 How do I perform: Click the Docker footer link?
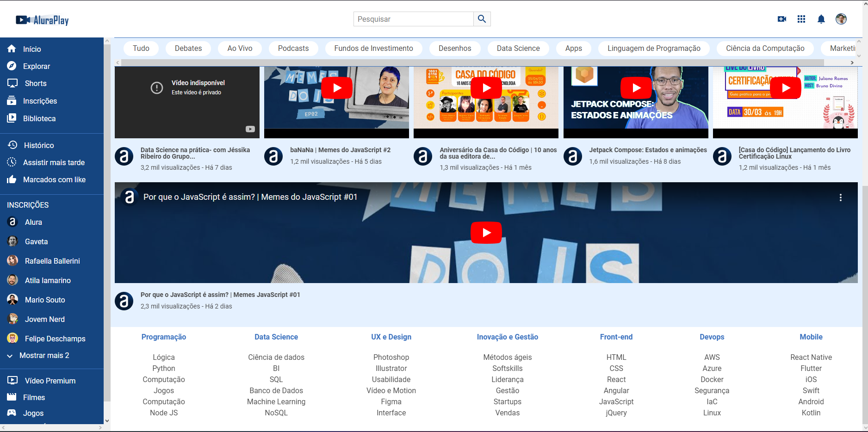[x=712, y=379]
